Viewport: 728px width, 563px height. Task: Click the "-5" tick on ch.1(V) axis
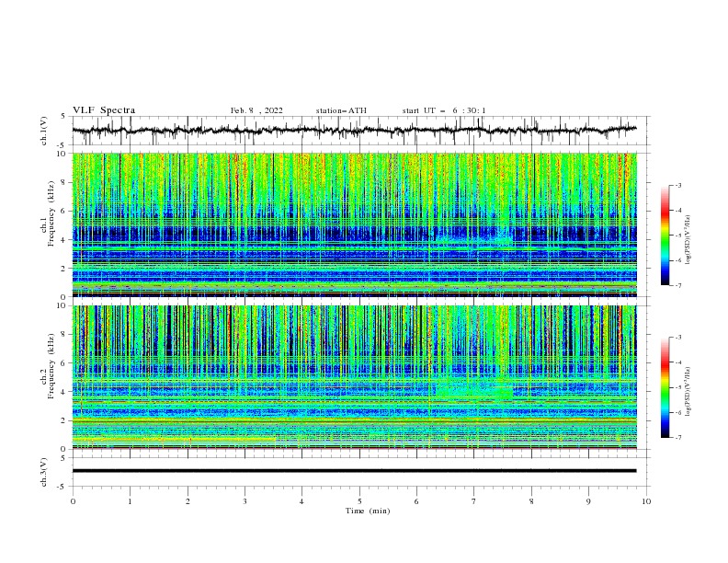[62, 145]
